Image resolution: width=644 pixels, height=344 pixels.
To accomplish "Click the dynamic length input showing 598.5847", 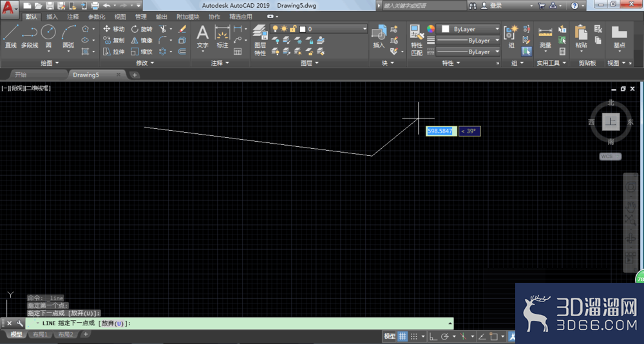I will coord(442,131).
